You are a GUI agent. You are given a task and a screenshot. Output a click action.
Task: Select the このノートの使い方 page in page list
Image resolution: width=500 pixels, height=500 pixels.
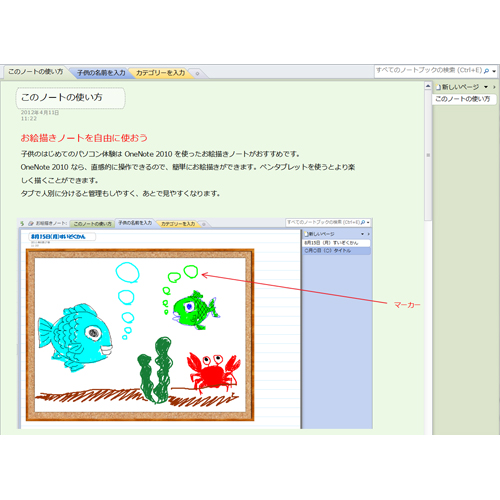[464, 99]
